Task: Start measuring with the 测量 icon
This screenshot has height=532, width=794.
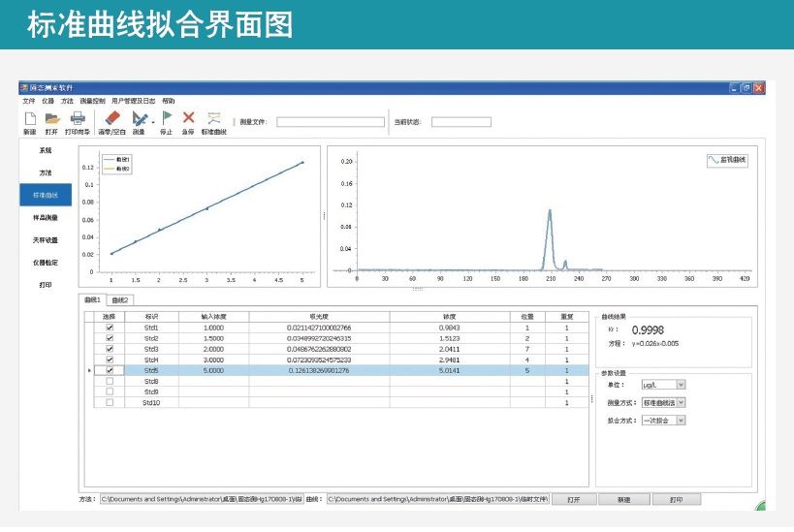Action: (x=139, y=118)
